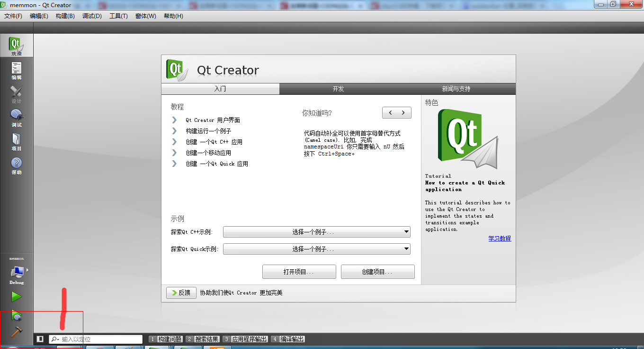The width and height of the screenshot is (644, 349).
Task: Open the memmon Debug target selector
Action: point(17,271)
